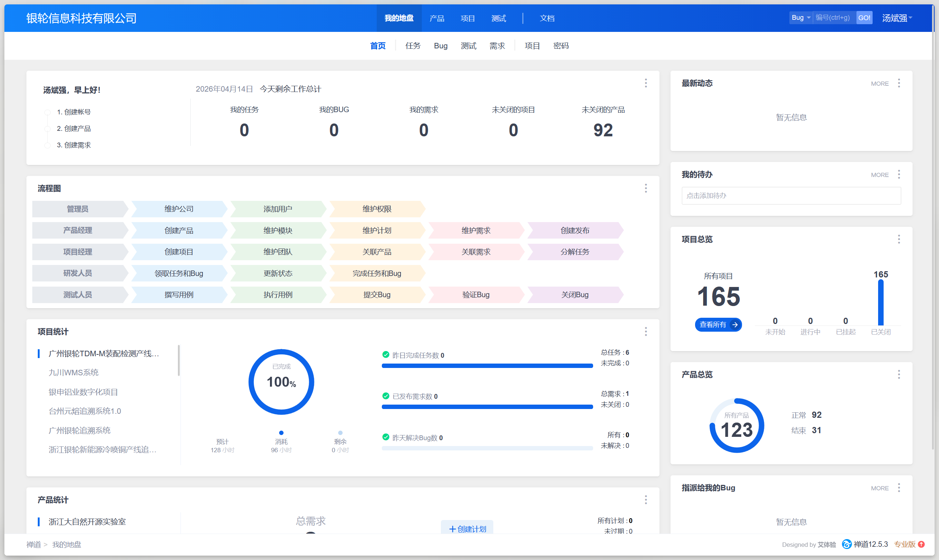The image size is (939, 560).
Task: Click the 创建需求 step circle
Action: 48,145
